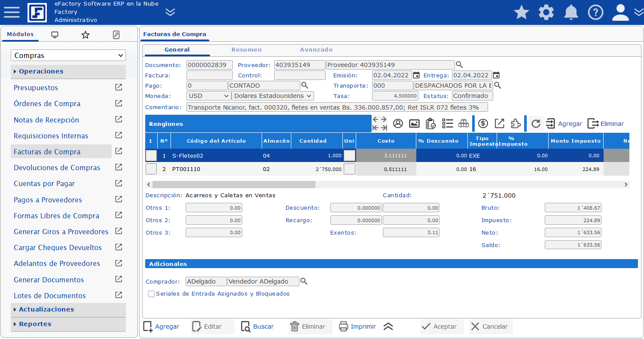Click the left arrow of the Renglones scrollbar
Viewport: 644px width, 339px height.
coord(149,184)
